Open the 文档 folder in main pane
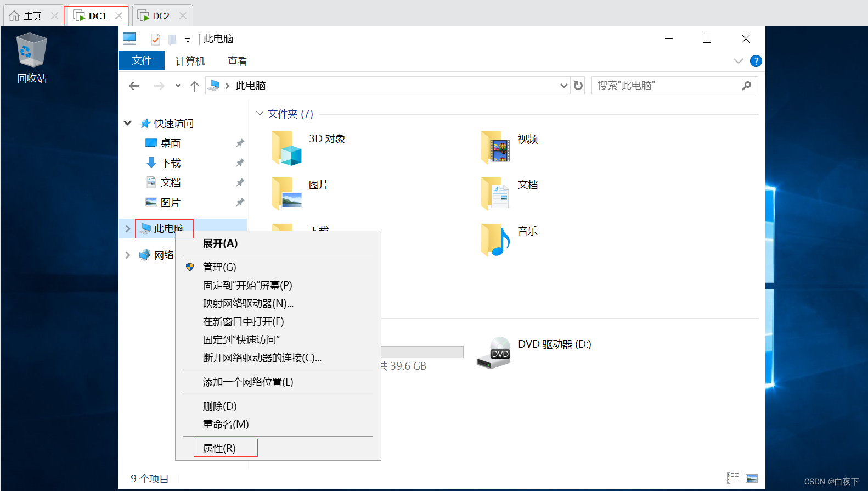Image resolution: width=868 pixels, height=491 pixels. (495, 193)
